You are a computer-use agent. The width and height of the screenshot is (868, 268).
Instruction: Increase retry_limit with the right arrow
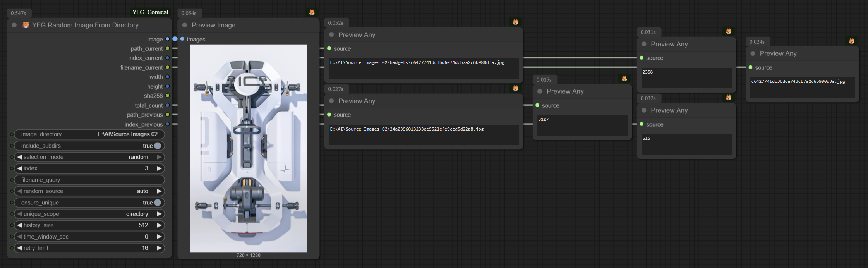pos(159,248)
